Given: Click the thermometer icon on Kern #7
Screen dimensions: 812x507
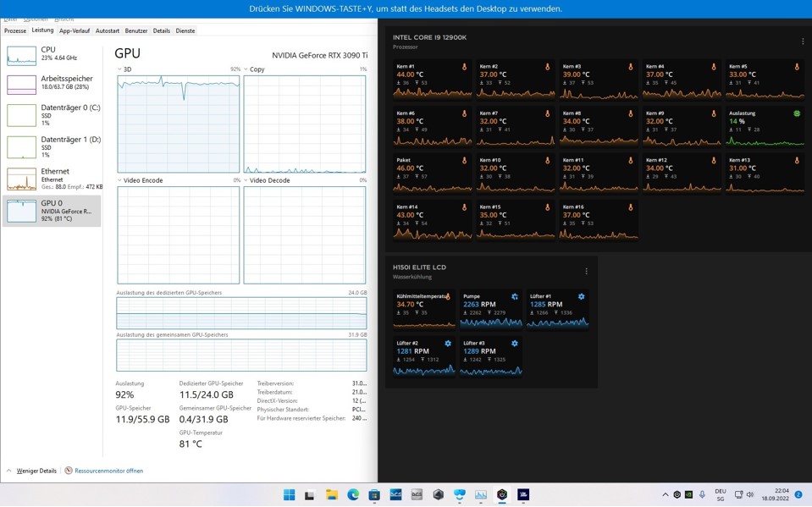Looking at the screenshot, I should tap(547, 113).
